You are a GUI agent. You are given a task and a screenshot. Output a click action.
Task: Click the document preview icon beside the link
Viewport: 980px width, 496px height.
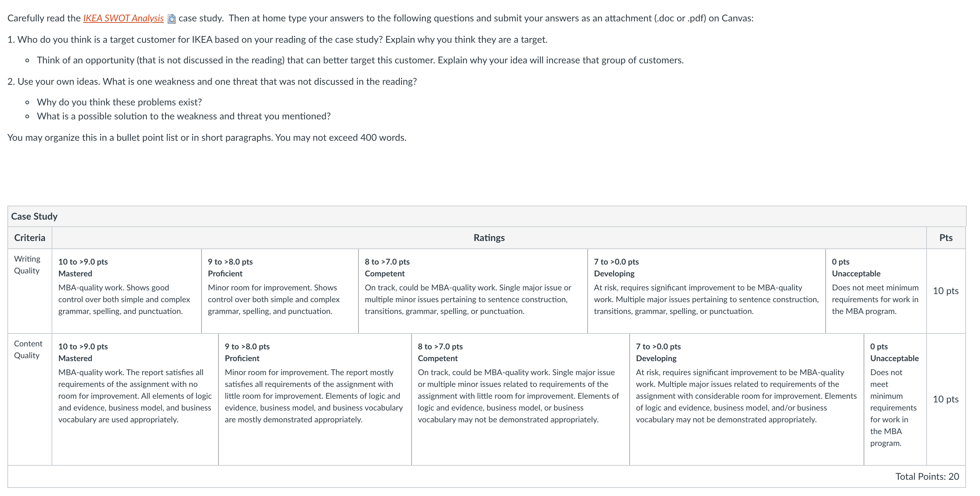click(x=172, y=19)
